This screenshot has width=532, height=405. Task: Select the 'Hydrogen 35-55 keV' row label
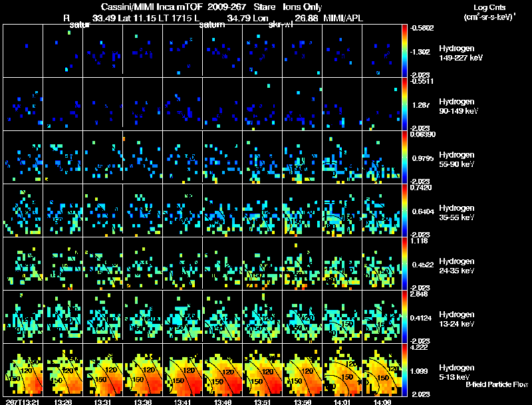(x=457, y=213)
